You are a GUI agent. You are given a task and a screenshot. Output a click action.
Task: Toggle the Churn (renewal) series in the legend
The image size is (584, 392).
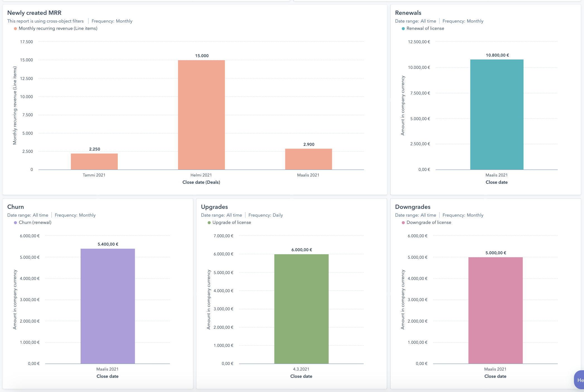click(35, 222)
